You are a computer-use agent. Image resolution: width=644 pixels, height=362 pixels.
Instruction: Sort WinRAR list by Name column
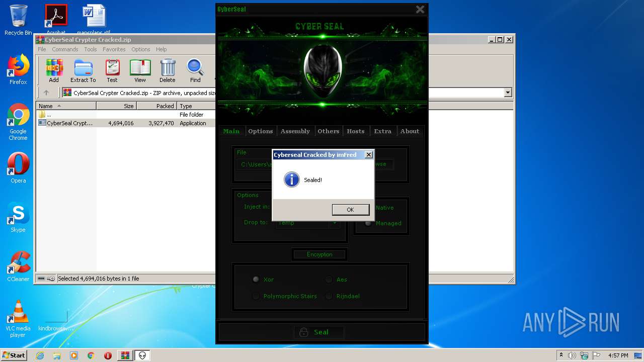tap(66, 106)
